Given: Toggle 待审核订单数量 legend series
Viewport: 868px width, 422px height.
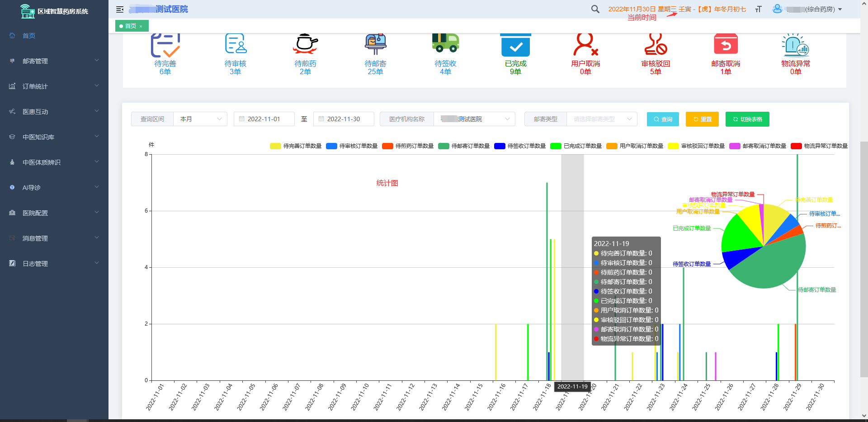Looking at the screenshot, I should [352, 146].
